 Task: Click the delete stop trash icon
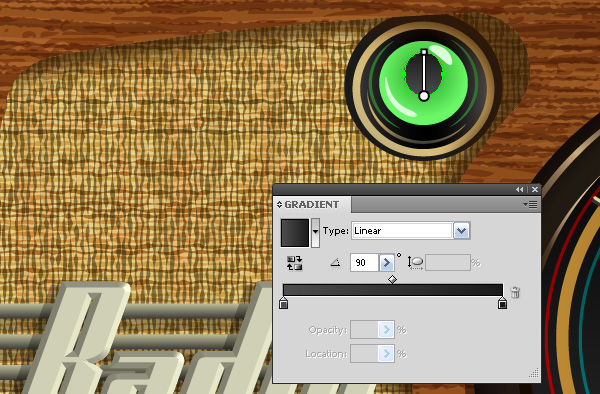pos(515,292)
